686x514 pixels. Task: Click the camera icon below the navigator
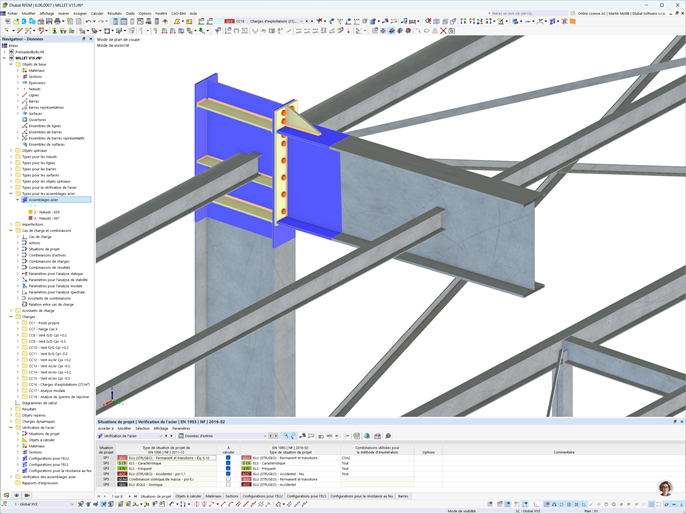tap(27, 495)
